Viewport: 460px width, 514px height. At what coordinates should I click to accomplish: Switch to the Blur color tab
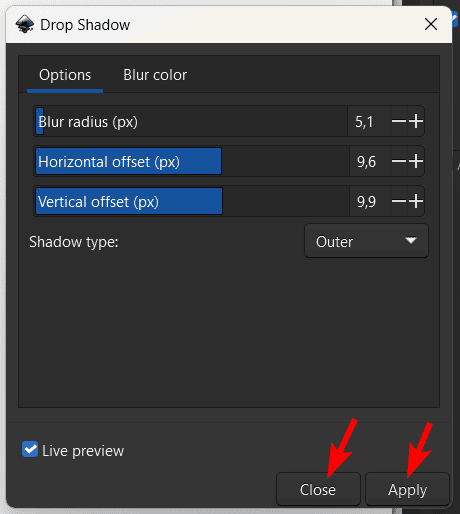pos(155,75)
